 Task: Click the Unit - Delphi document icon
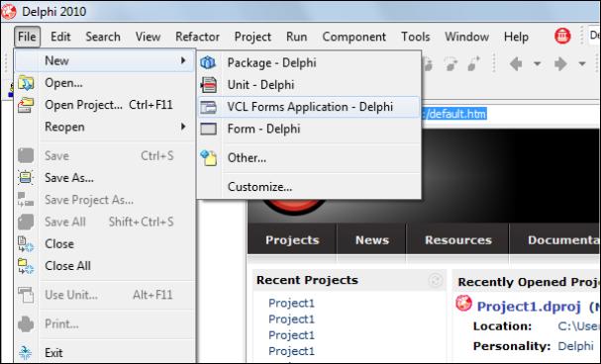click(209, 85)
